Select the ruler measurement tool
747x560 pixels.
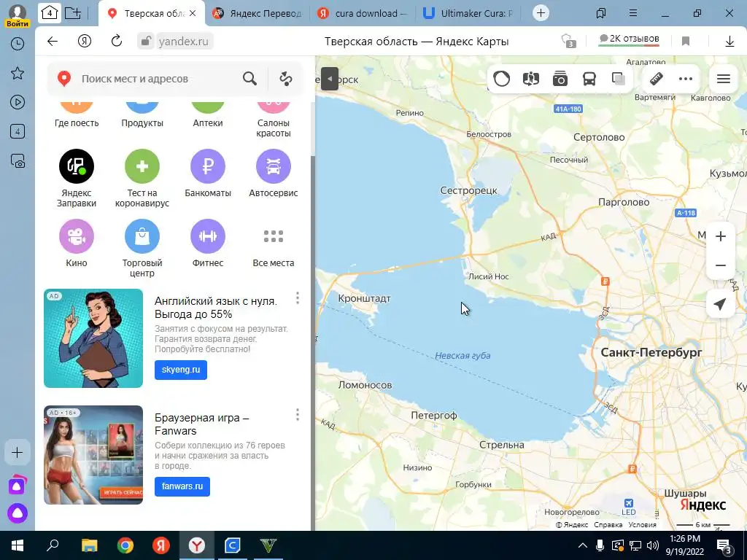click(x=657, y=79)
